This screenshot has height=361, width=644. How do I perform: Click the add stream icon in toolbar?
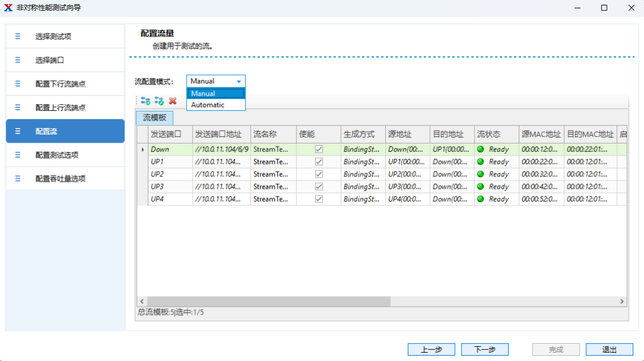point(145,101)
